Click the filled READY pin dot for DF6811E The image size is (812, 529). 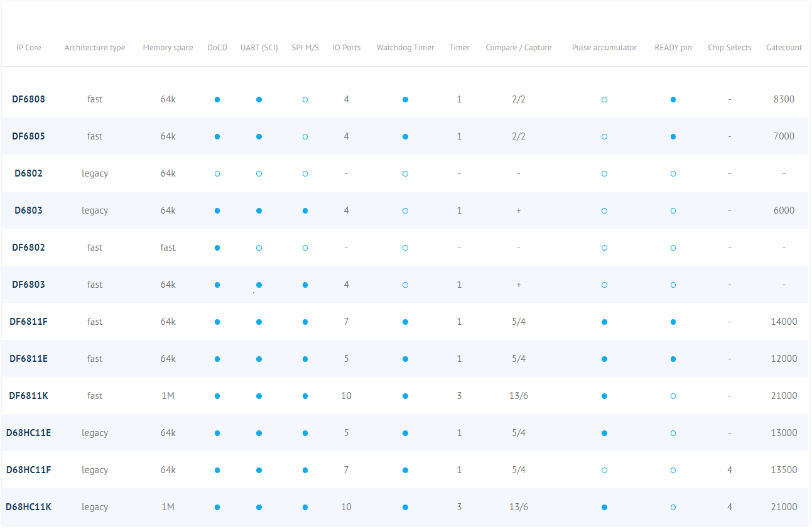point(673,359)
